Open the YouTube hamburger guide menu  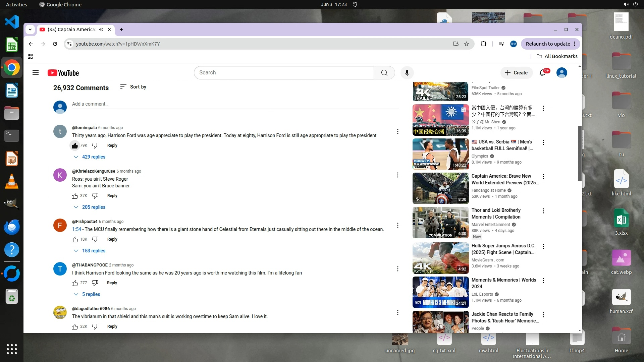pos(36,73)
